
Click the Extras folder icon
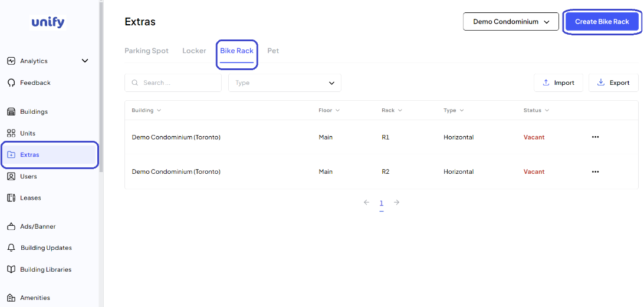(12, 155)
